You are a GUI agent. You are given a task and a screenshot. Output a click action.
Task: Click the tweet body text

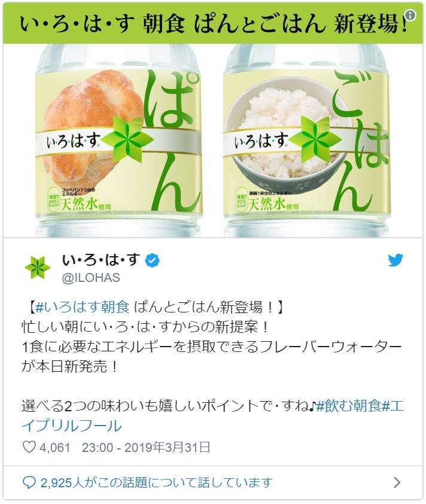tap(212, 366)
